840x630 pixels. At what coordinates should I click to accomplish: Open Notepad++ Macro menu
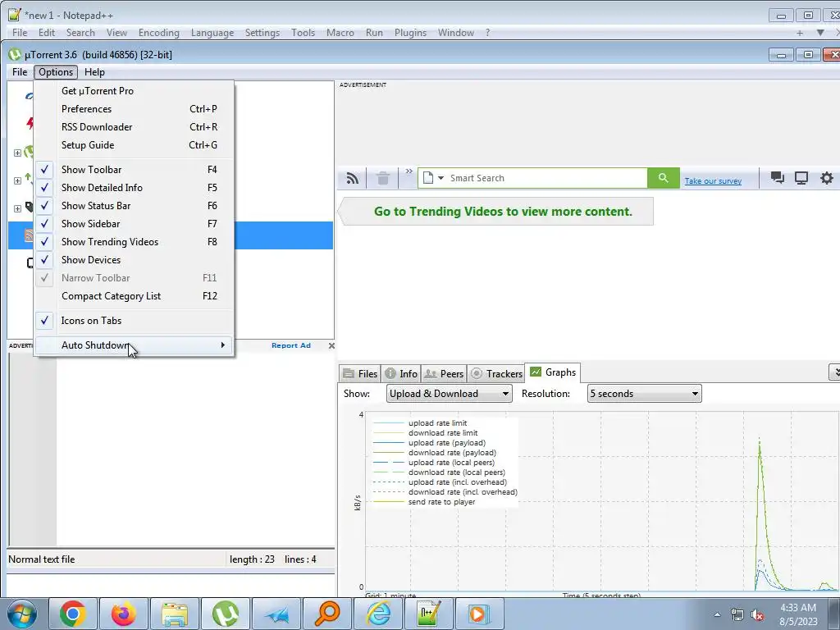click(x=340, y=33)
